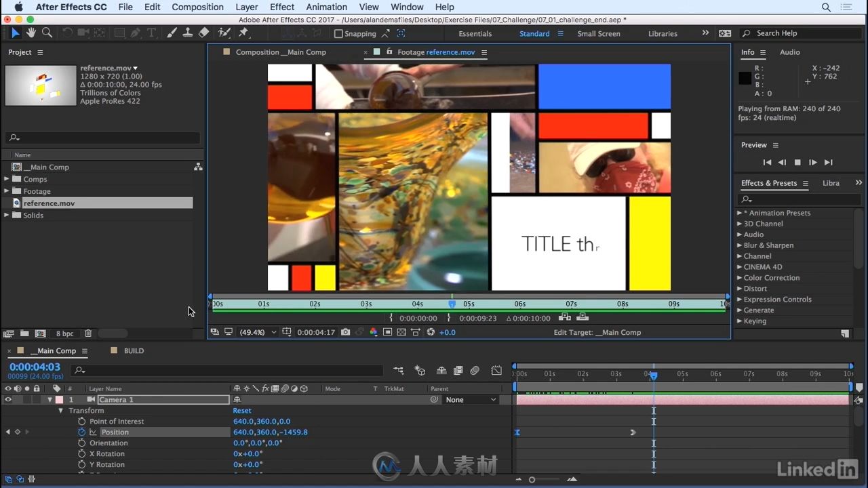868x488 pixels.
Task: Enable the Snapping checkbox
Action: (x=339, y=33)
